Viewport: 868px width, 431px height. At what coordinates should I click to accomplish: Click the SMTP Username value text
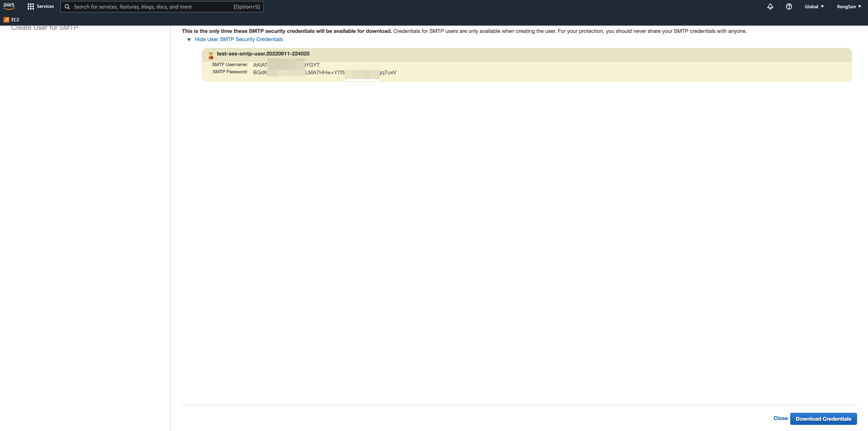pyautogui.click(x=286, y=65)
